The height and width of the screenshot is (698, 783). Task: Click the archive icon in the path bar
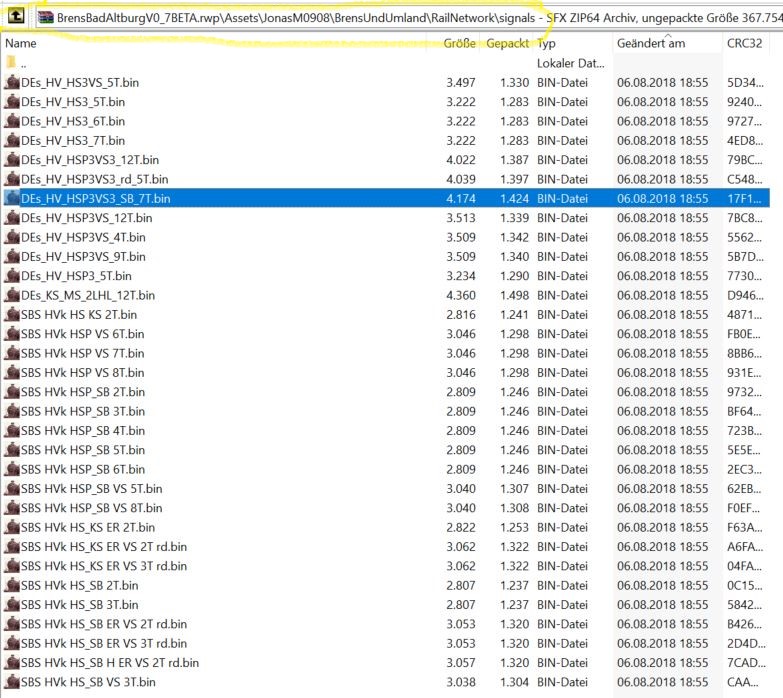coord(46,18)
